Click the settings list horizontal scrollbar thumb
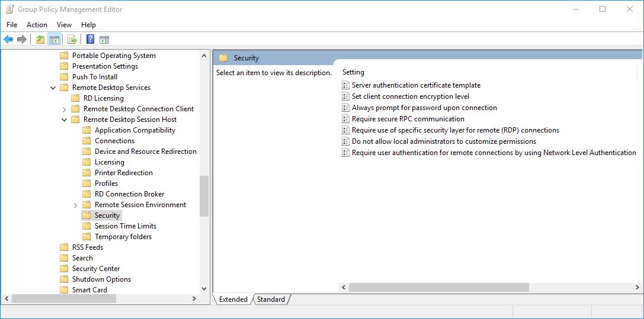 click(438, 288)
